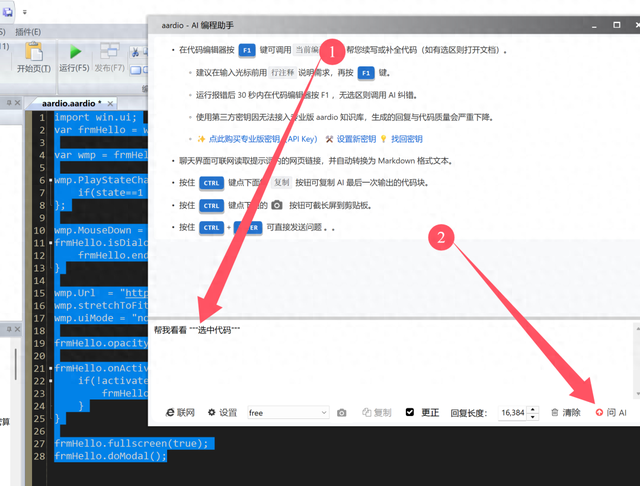
Task: Click the 联网 web access button
Action: pyautogui.click(x=180, y=413)
